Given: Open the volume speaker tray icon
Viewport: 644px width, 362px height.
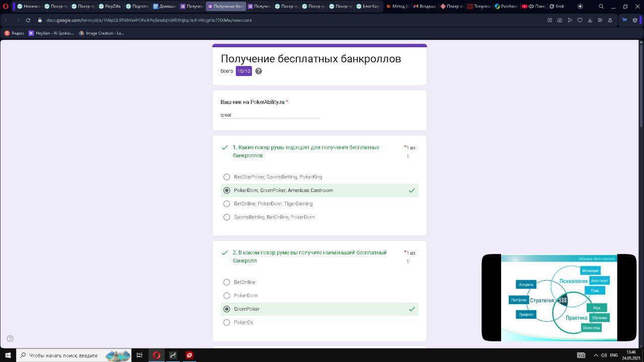Looking at the screenshot, I should [604, 355].
